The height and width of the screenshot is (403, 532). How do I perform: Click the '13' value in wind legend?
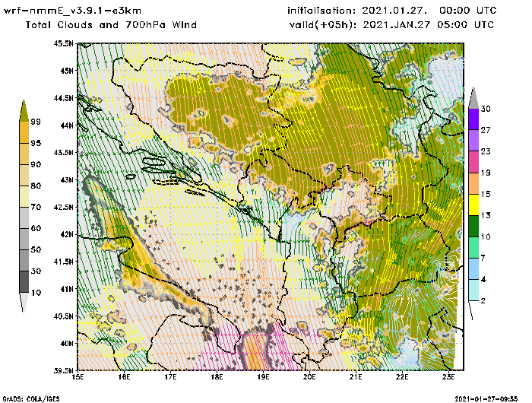[x=486, y=216]
